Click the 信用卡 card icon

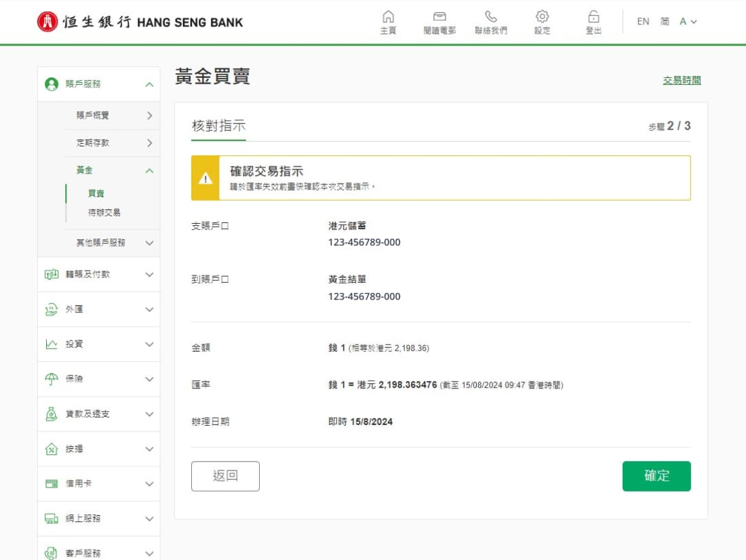pos(52,483)
